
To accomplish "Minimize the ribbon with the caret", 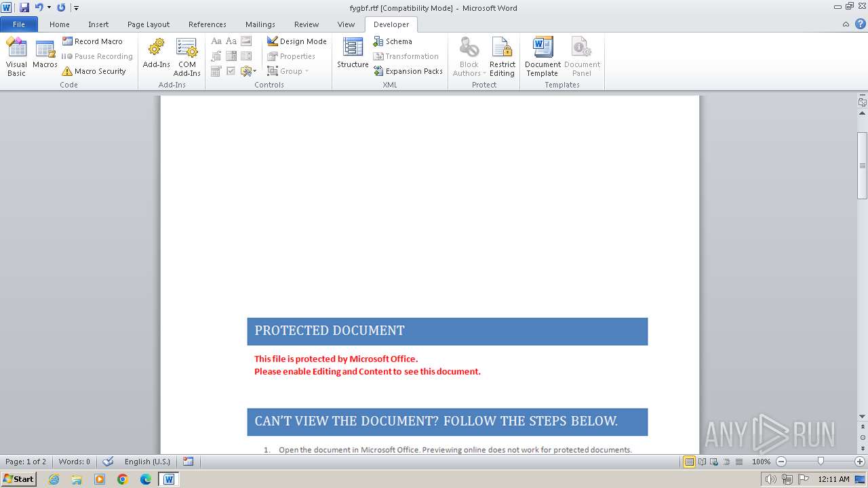I will [x=846, y=24].
